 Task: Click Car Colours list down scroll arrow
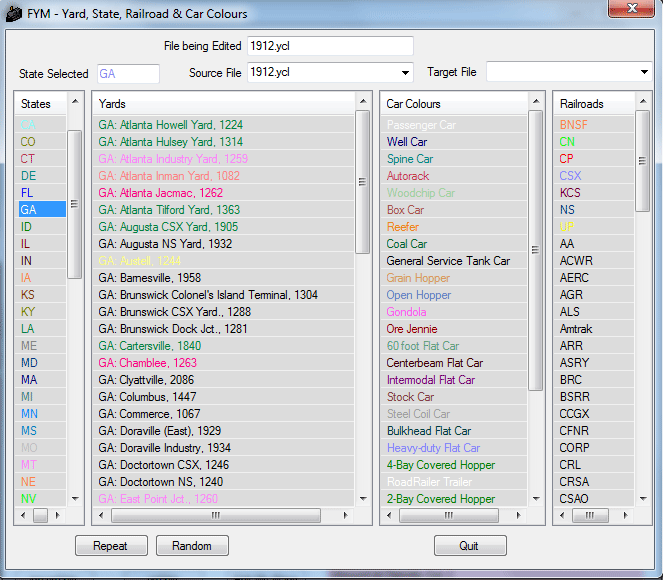[536, 498]
